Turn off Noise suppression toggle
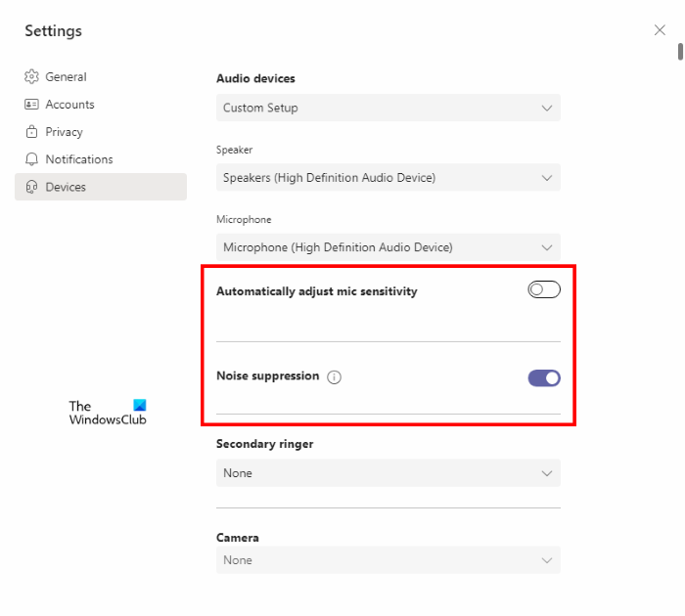The height and width of the screenshot is (616, 685). (544, 377)
